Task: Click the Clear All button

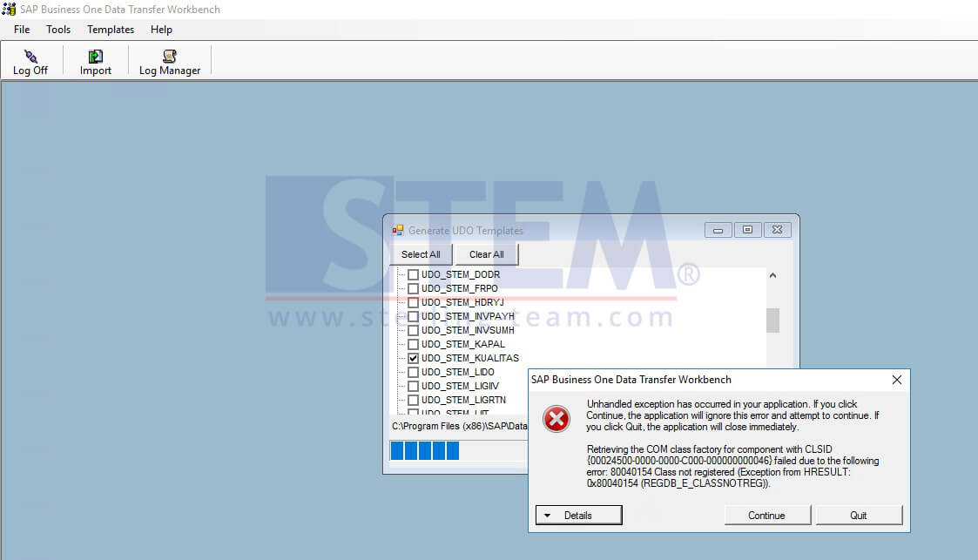Action: point(487,254)
